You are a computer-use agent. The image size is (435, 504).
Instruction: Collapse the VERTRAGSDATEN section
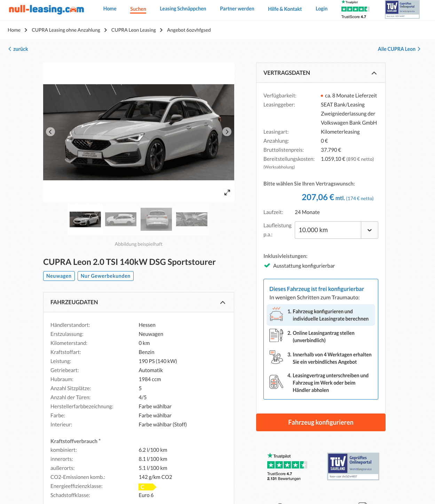coord(374,73)
